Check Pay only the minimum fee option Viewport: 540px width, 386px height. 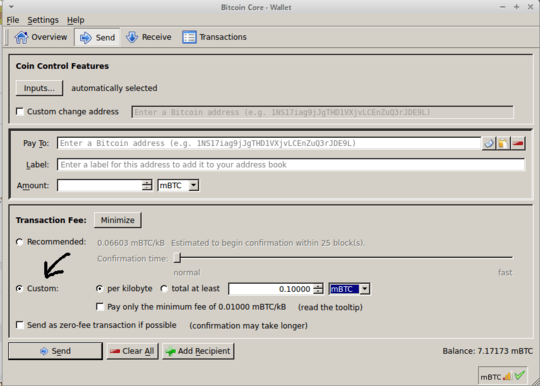100,307
